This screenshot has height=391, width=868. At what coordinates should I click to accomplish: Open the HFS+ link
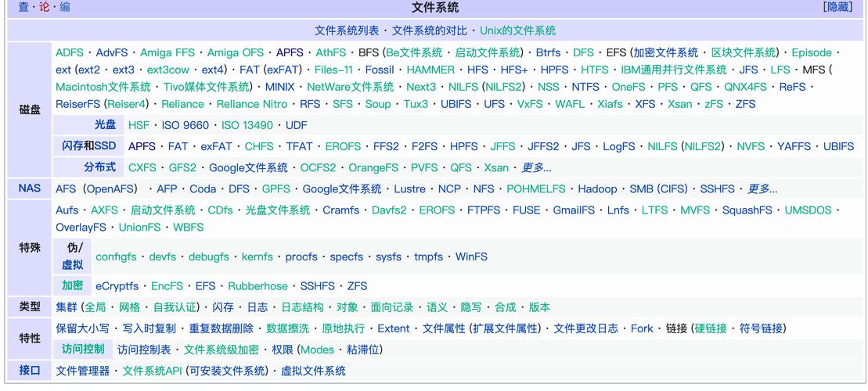(514, 70)
